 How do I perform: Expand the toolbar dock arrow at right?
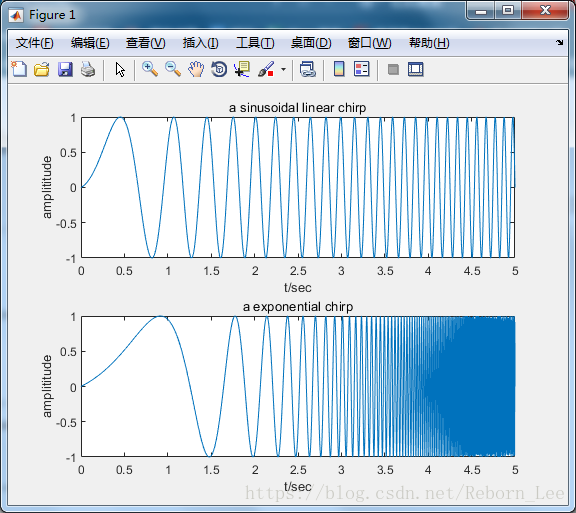559,43
